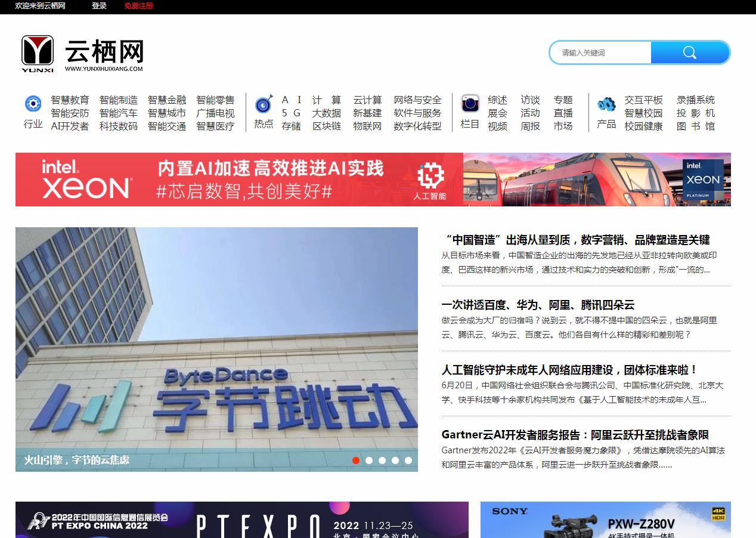756x538 pixels.
Task: Click the 行业 category icon
Action: [x=33, y=104]
